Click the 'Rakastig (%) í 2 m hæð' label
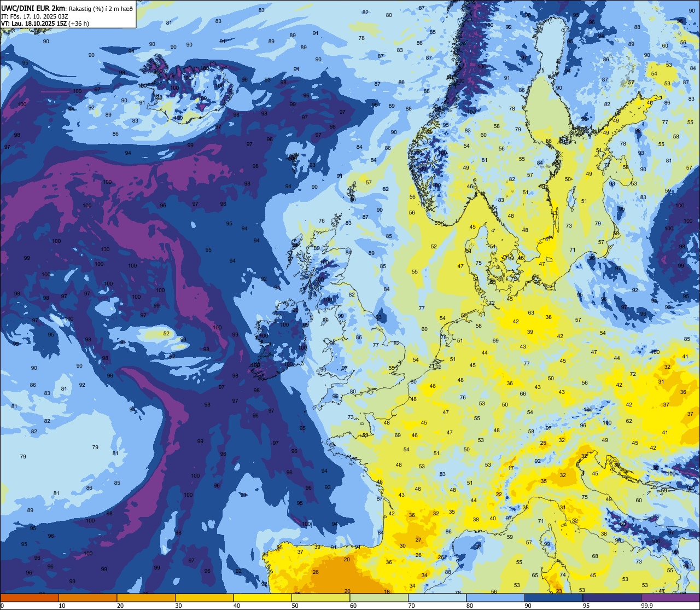This screenshot has height=610, width=700. pyautogui.click(x=101, y=8)
